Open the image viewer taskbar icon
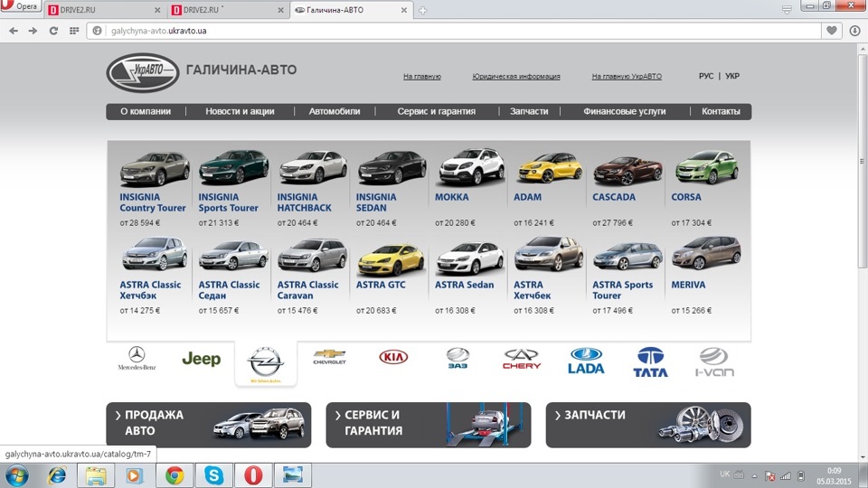Image resolution: width=868 pixels, height=488 pixels. pos(292,476)
